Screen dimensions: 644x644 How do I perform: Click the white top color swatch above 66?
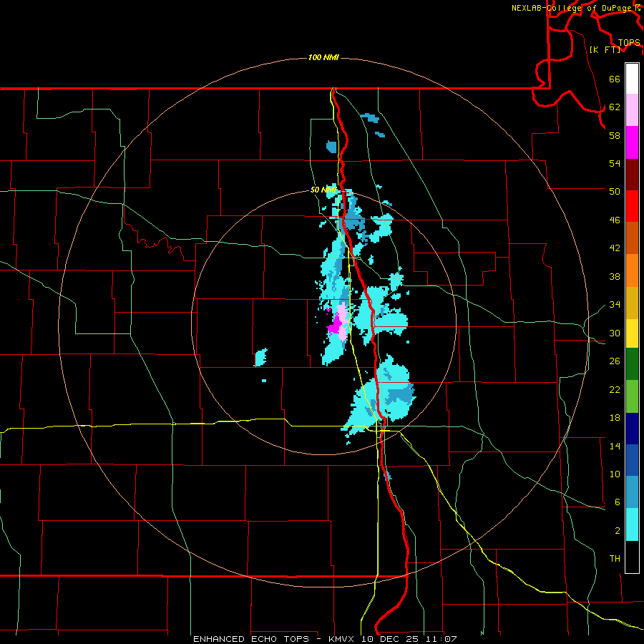(632, 79)
